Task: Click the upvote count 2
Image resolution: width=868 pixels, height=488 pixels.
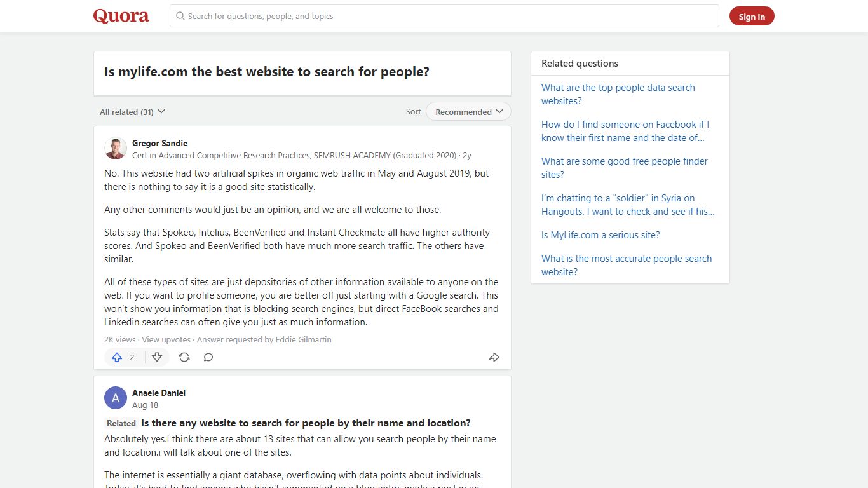Action: pos(132,357)
